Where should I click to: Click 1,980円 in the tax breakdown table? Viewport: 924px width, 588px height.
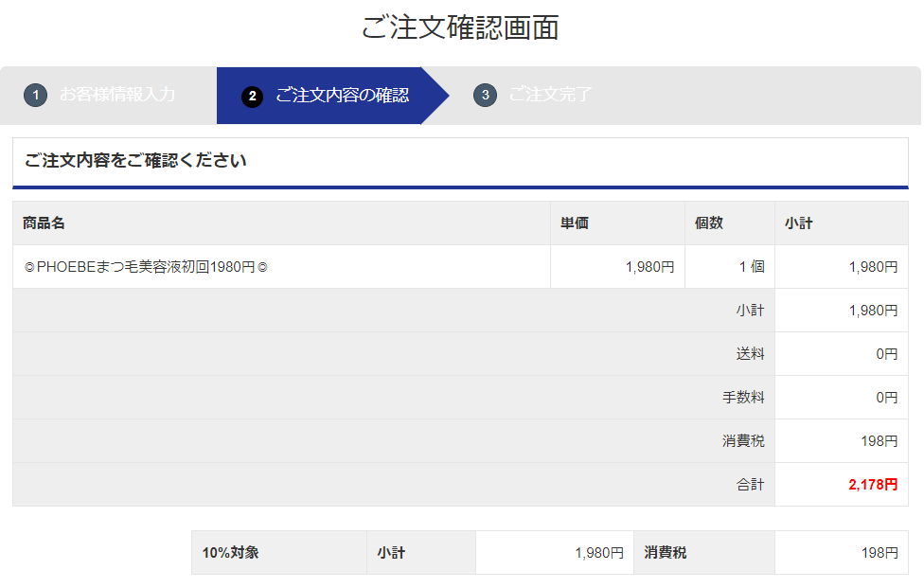599,553
